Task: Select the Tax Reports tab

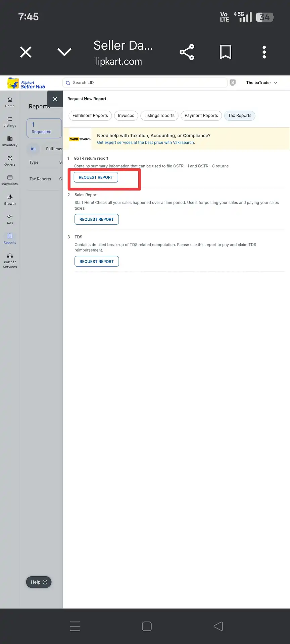Action: pyautogui.click(x=240, y=115)
